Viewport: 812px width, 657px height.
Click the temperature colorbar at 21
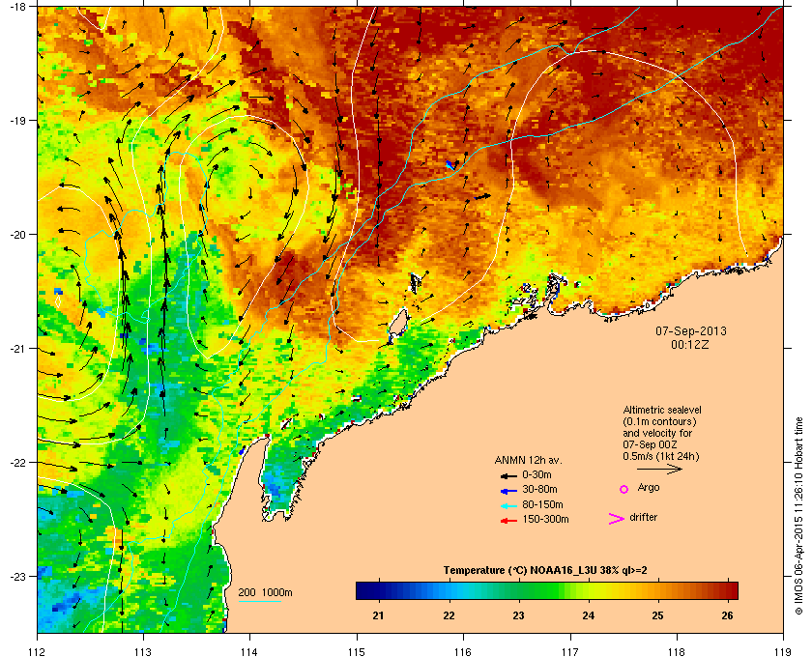click(x=380, y=590)
